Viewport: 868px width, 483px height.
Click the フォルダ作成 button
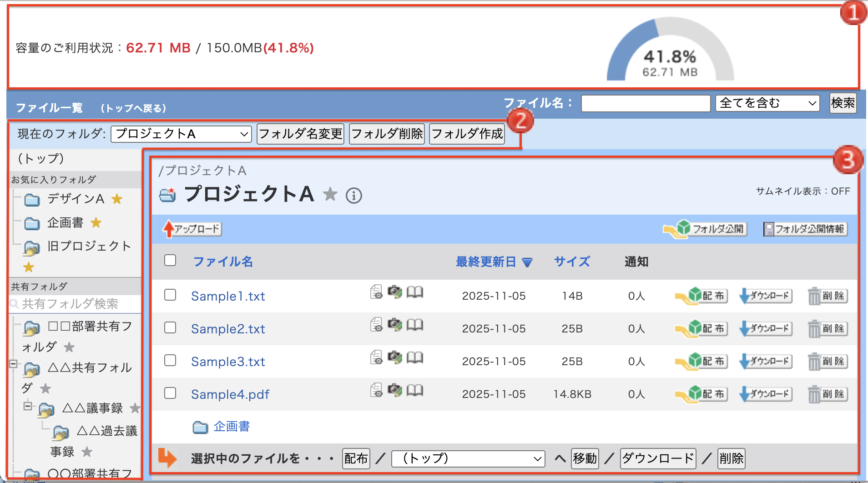pos(467,134)
